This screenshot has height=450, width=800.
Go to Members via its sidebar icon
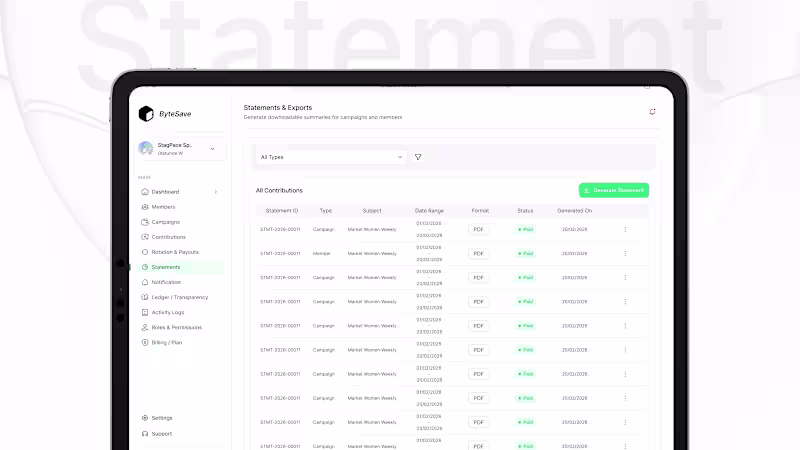145,207
